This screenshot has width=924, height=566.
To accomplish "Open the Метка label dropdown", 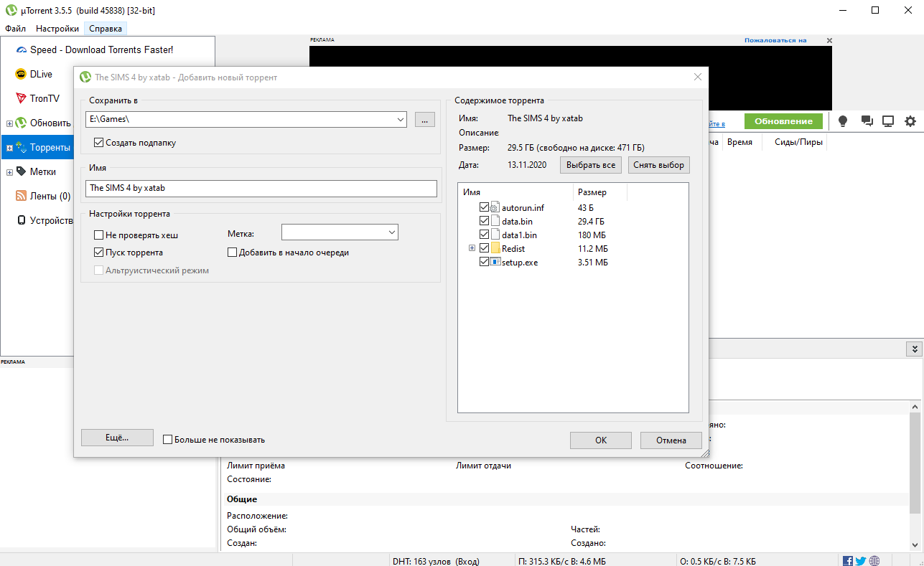I will (x=391, y=232).
